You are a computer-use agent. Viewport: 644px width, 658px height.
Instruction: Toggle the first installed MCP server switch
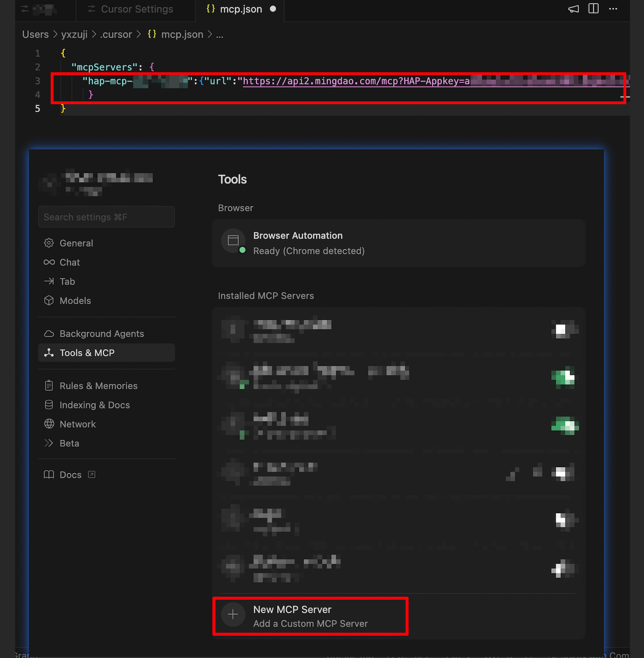click(x=565, y=330)
